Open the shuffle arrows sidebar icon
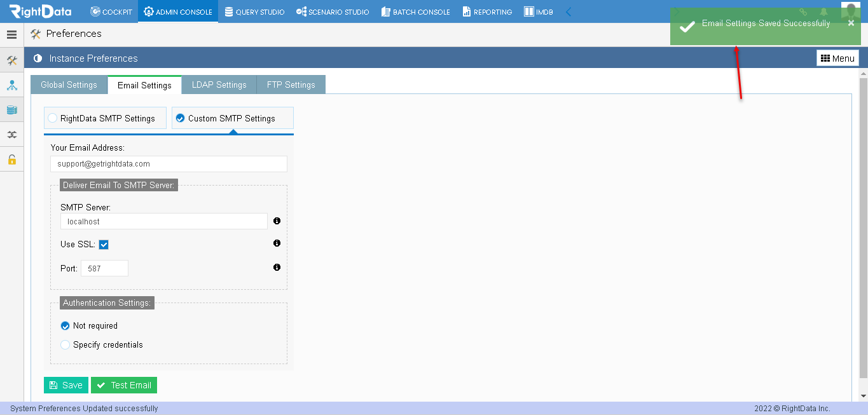The height and width of the screenshot is (415, 868). pos(11,135)
